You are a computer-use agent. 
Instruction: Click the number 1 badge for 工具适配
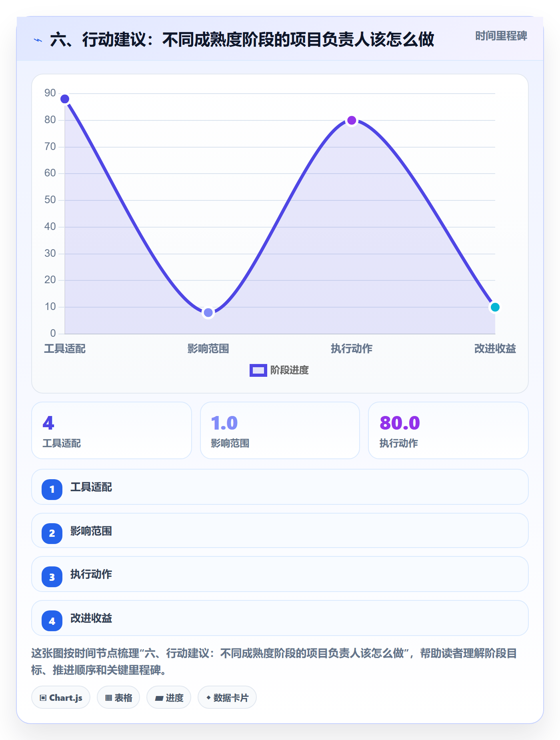click(x=52, y=489)
